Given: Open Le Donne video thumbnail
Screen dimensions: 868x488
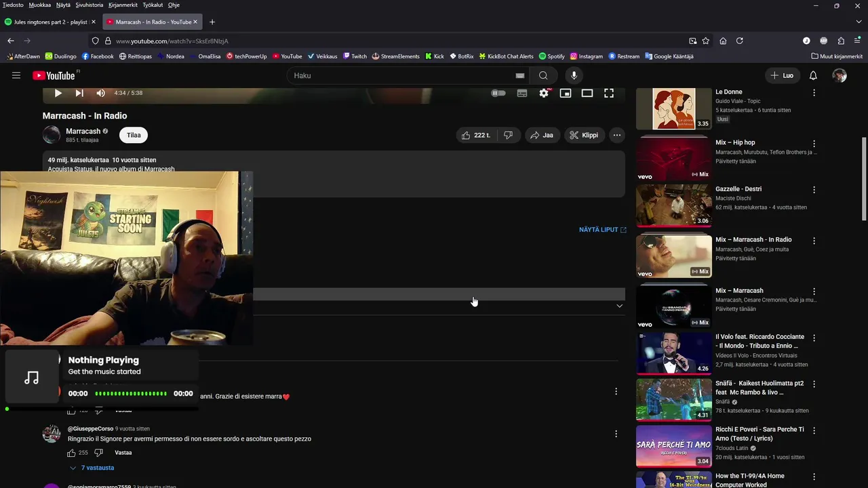Looking at the screenshot, I should (673, 108).
